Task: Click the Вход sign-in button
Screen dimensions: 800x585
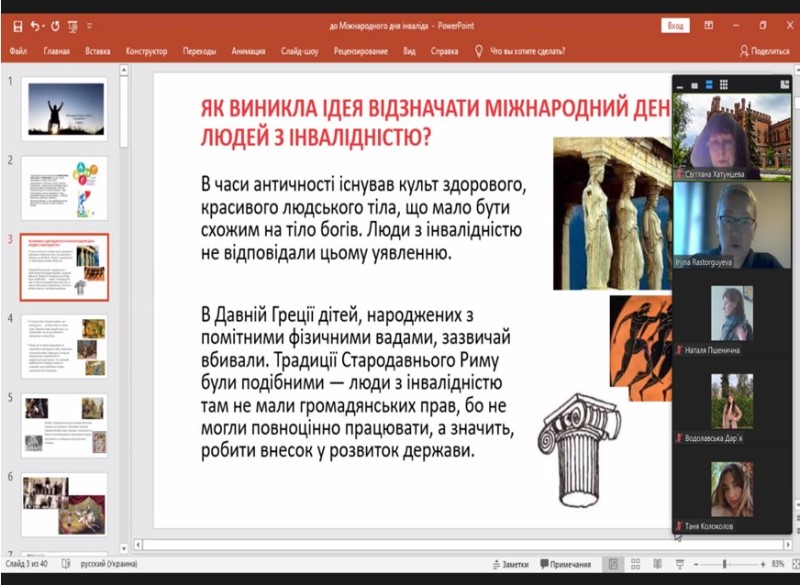Action: tap(676, 26)
